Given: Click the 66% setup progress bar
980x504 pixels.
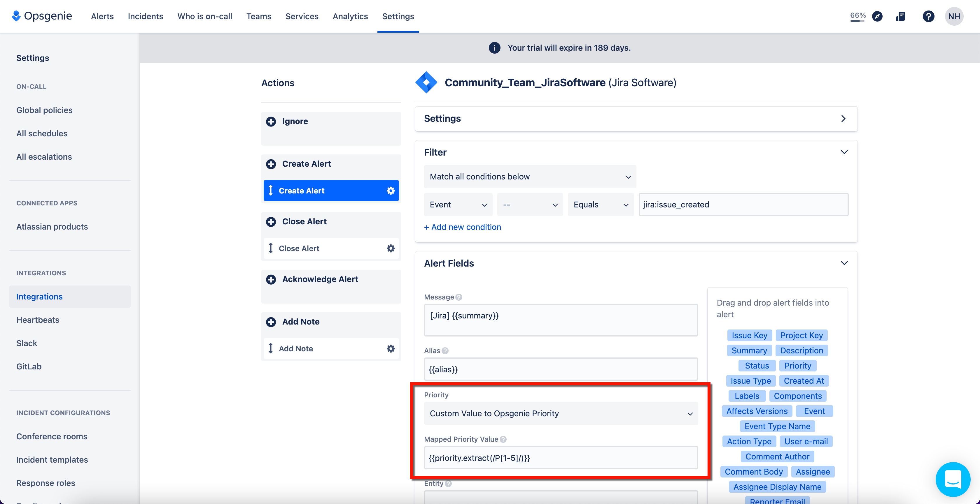Looking at the screenshot, I should click(x=857, y=16).
